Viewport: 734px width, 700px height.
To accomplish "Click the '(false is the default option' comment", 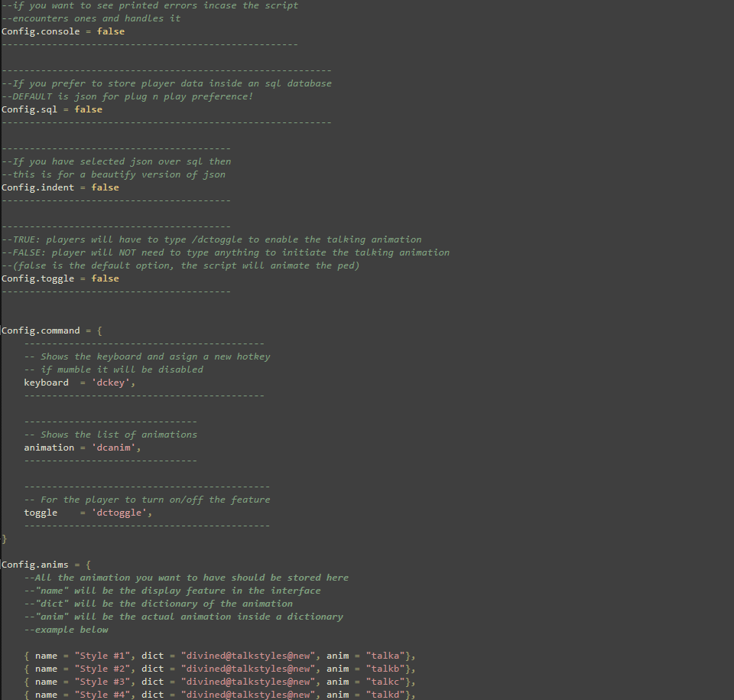I will [x=180, y=265].
